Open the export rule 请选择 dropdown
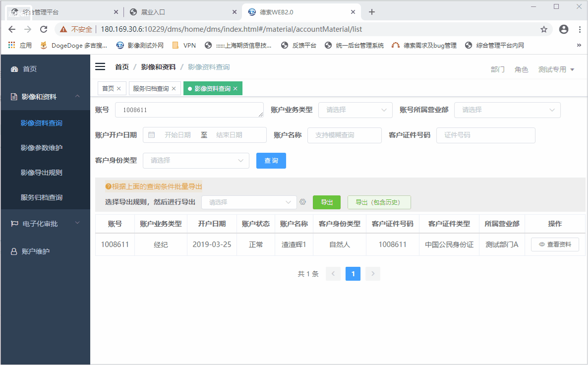The width and height of the screenshot is (588, 365). tap(249, 202)
